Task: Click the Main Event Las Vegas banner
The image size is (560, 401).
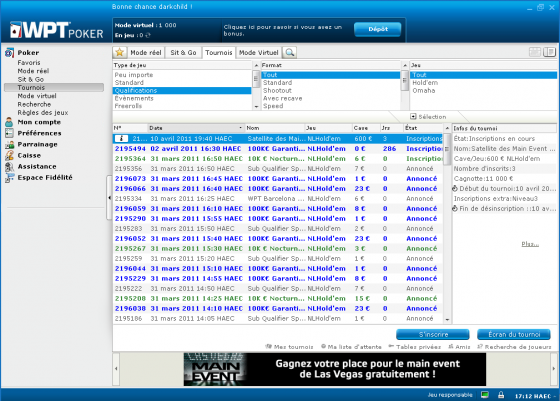Action: click(x=335, y=369)
